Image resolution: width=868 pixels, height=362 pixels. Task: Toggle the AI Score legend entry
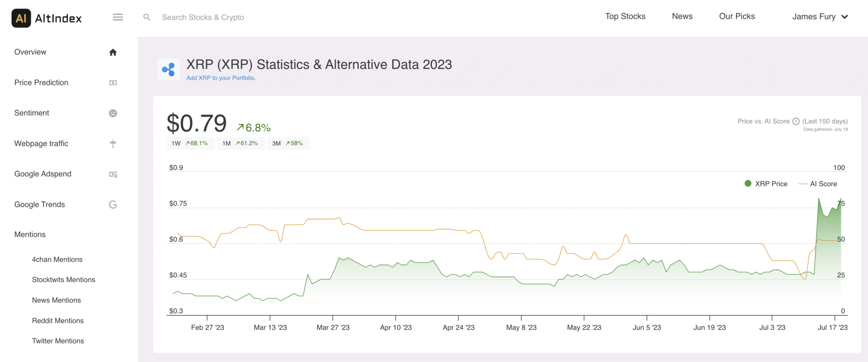click(x=822, y=184)
